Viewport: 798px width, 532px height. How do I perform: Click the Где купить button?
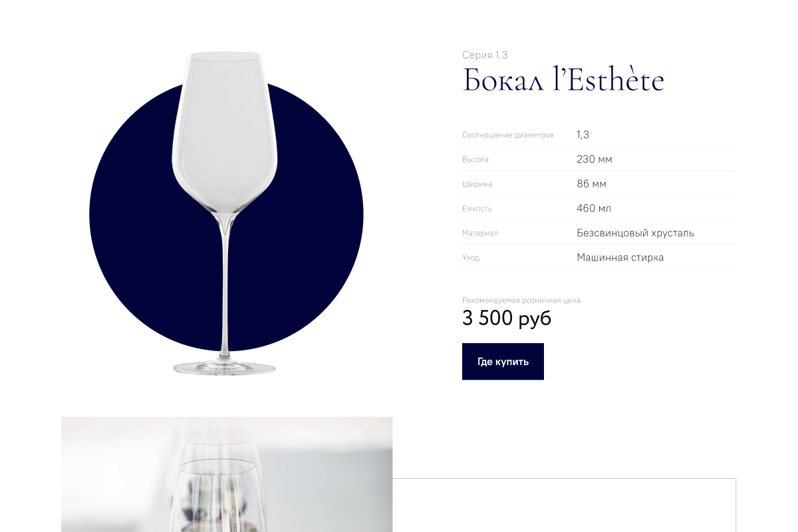click(503, 362)
